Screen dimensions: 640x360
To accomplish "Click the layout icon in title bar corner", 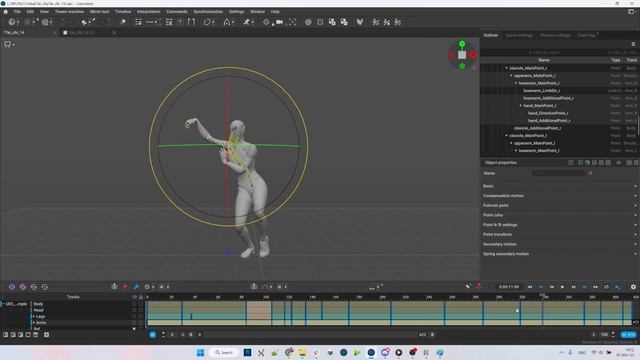I will point(631,11).
